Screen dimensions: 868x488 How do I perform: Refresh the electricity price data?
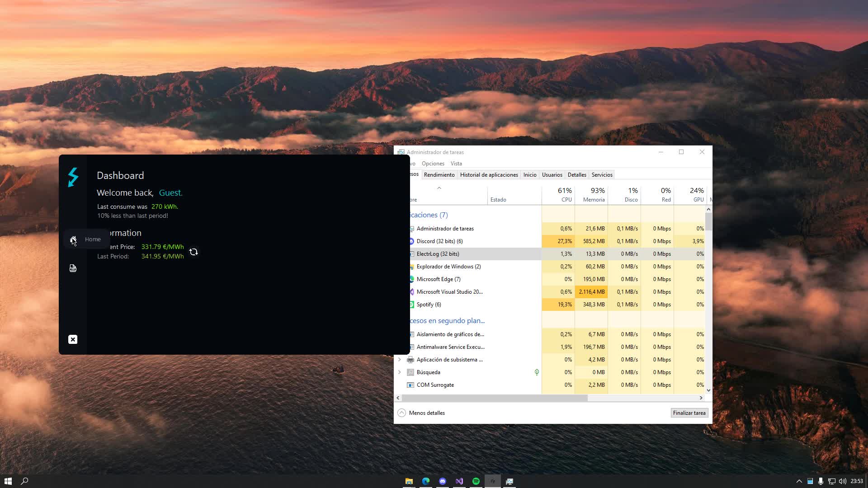tap(194, 252)
